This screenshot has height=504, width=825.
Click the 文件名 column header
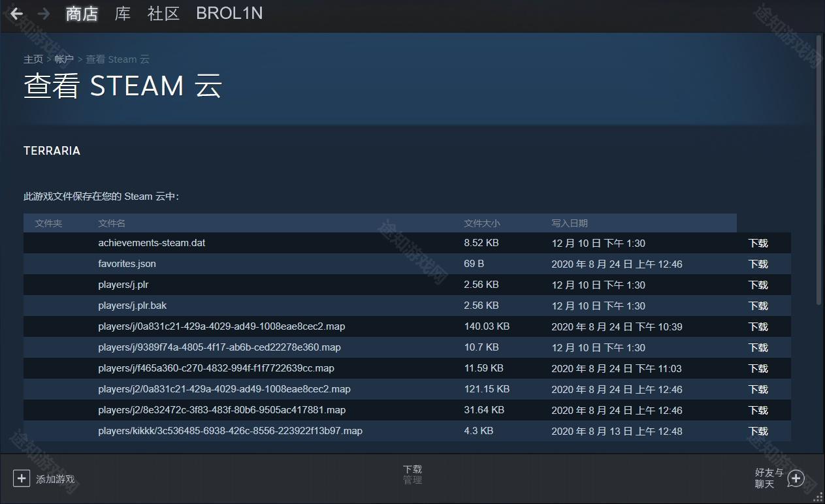[x=112, y=223]
